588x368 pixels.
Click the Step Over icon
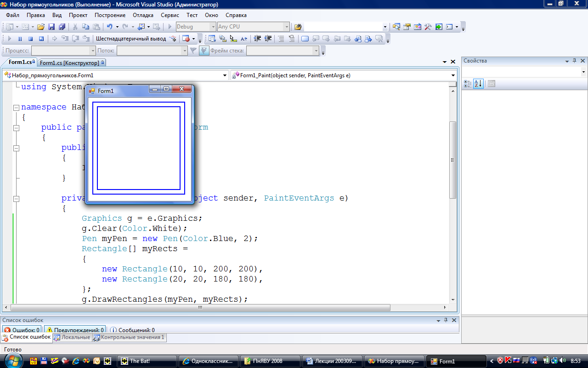tap(75, 39)
